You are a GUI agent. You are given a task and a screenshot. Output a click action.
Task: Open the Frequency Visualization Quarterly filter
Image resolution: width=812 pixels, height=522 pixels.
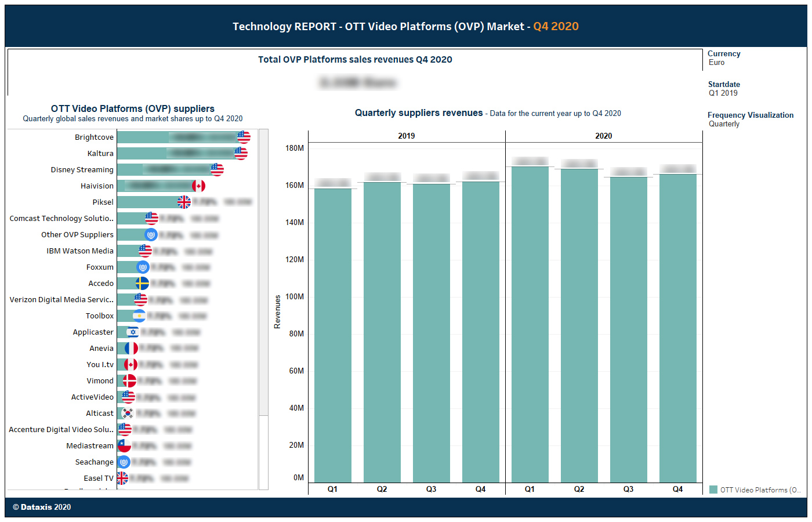(x=751, y=119)
